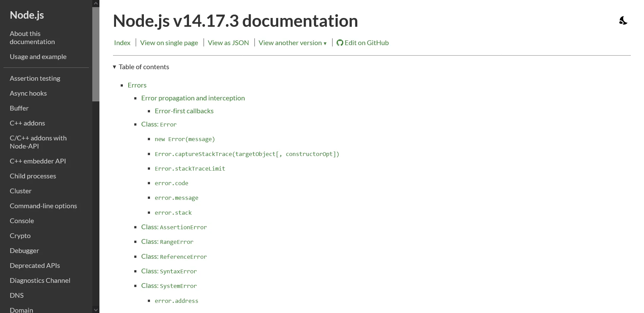This screenshot has height=313, width=644.
Task: Open C++ addons documentation
Action: 27,123
